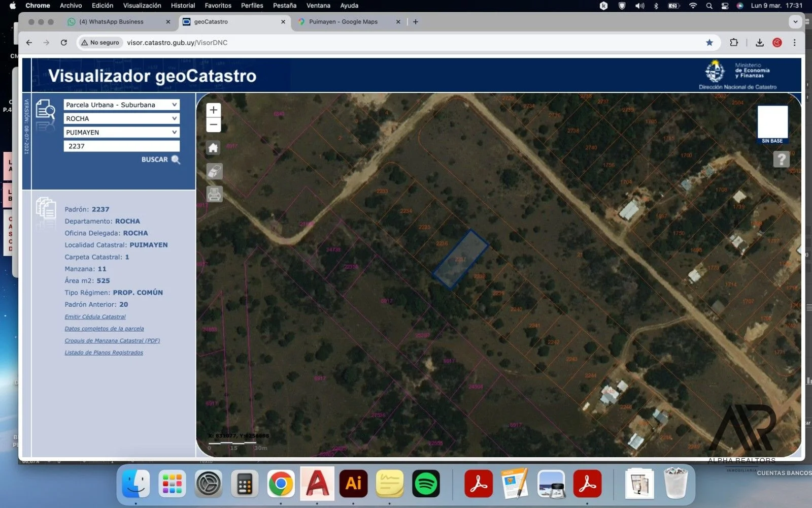Switch to Puimayen - Google Maps tab
The image size is (812, 508).
[x=343, y=22]
